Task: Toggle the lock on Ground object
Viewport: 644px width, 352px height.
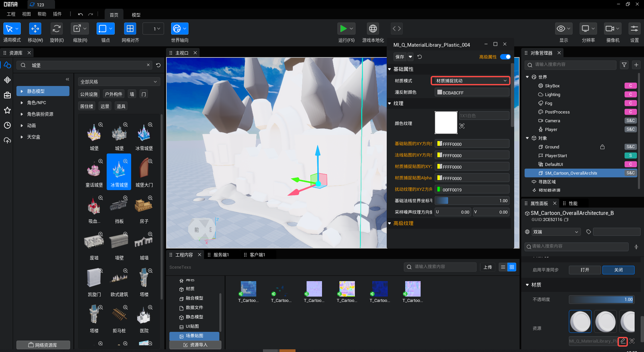Action: [x=602, y=147]
